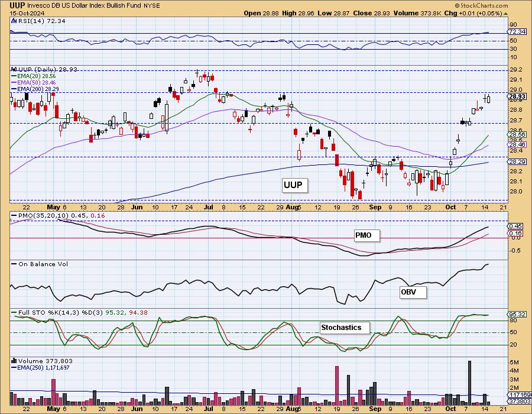Viewport: 532px width, 414px height.
Task: Click the UUP (Daily) 28.93 legend
Action: coord(47,69)
